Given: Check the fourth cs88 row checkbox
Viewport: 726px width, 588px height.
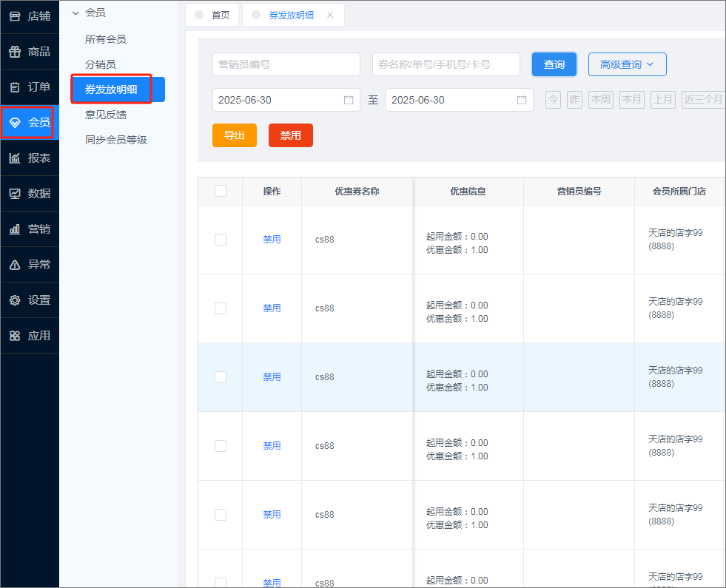Looking at the screenshot, I should [221, 446].
